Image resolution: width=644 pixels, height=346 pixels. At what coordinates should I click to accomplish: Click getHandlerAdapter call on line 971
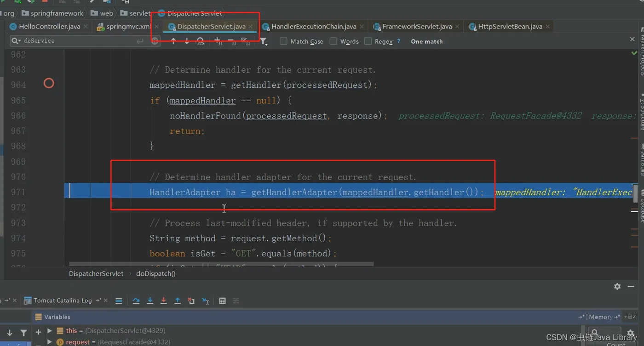click(294, 192)
